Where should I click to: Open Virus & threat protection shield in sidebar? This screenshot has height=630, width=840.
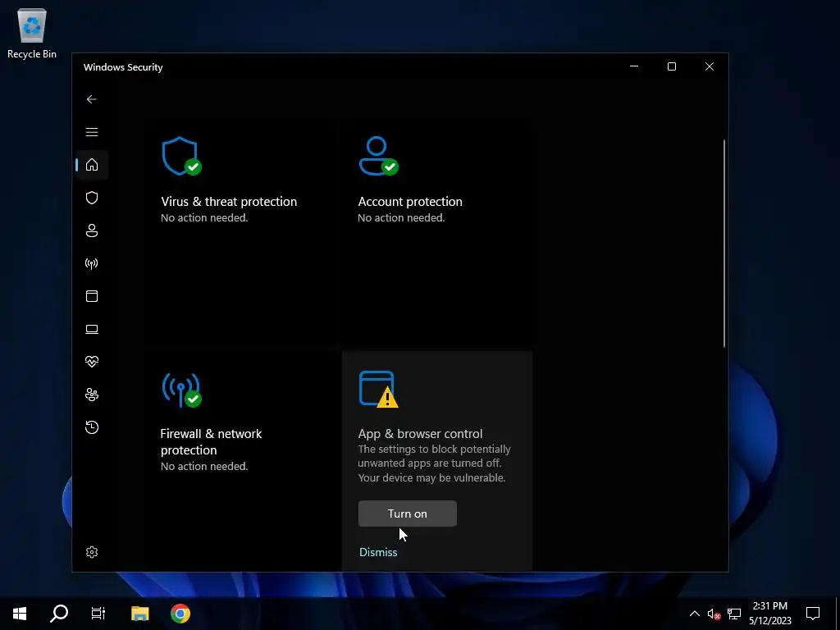pyautogui.click(x=92, y=198)
